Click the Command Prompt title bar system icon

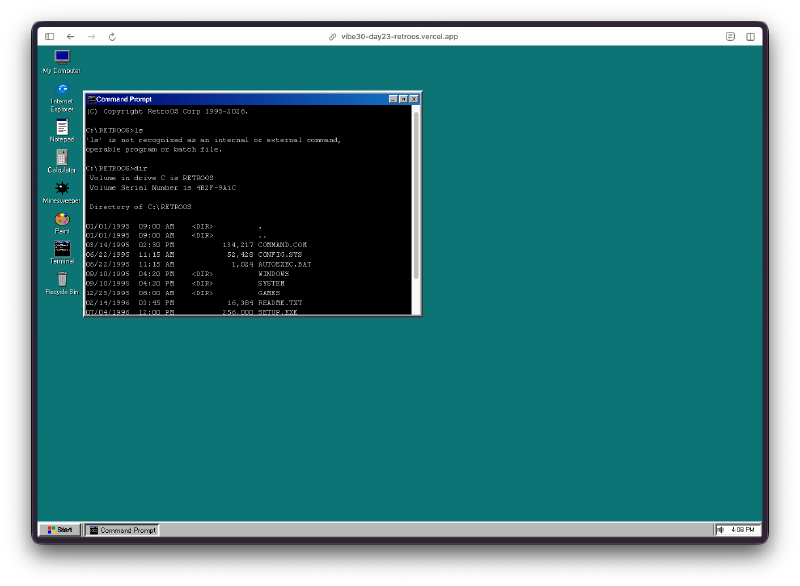[x=92, y=99]
